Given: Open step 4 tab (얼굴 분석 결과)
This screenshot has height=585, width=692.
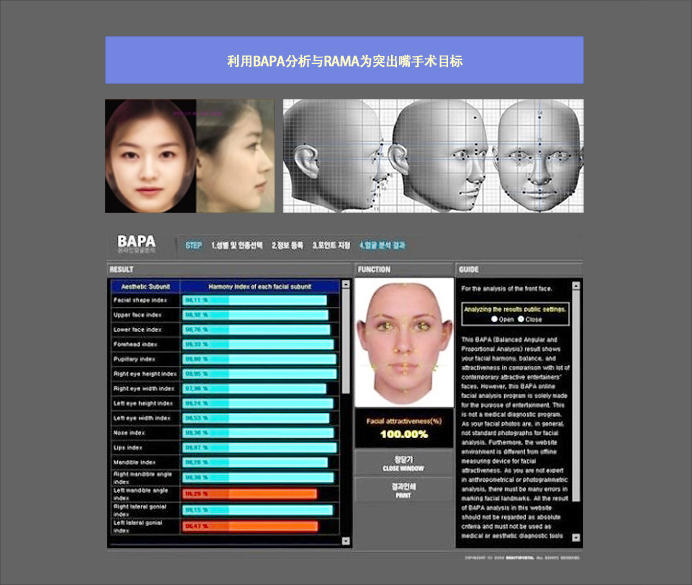Looking at the screenshot, I should pyautogui.click(x=382, y=245).
